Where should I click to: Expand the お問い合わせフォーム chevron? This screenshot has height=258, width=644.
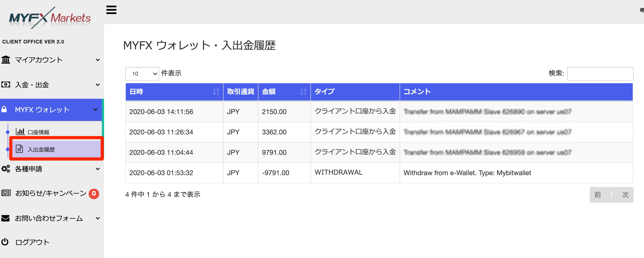click(98, 218)
